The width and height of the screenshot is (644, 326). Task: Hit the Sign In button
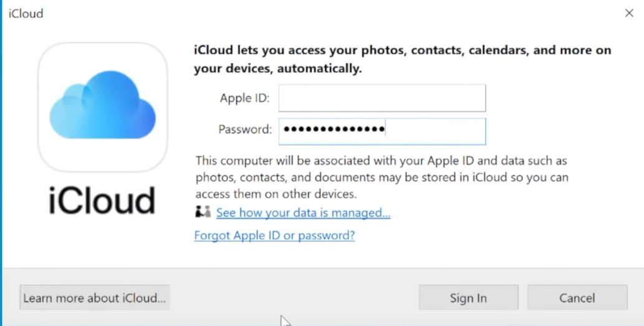coord(468,298)
